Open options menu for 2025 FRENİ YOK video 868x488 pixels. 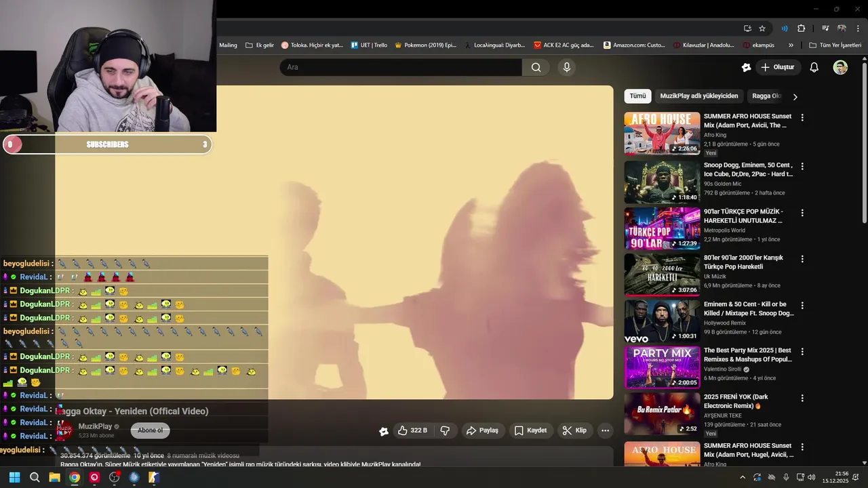pos(802,399)
